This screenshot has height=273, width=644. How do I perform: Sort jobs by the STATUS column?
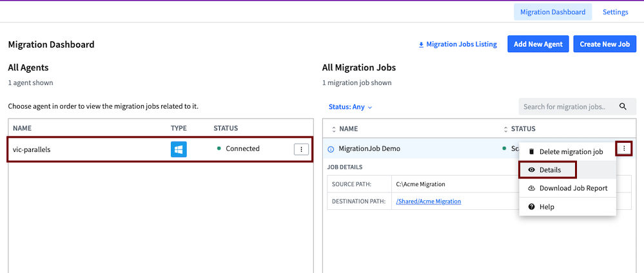click(x=520, y=129)
